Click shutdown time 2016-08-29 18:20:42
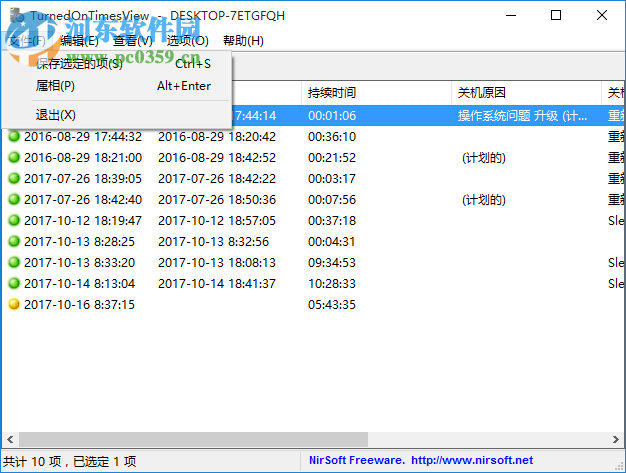 (x=217, y=137)
